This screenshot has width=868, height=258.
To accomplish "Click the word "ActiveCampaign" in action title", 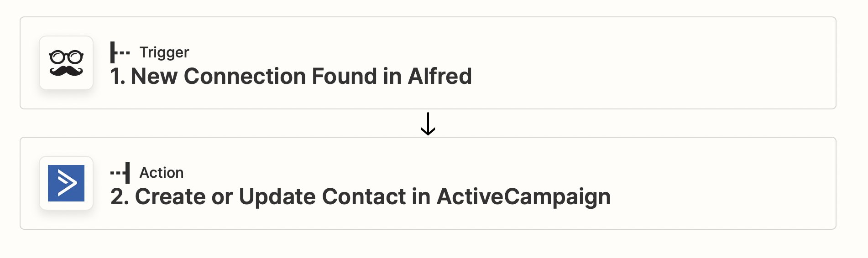I will pos(523,196).
